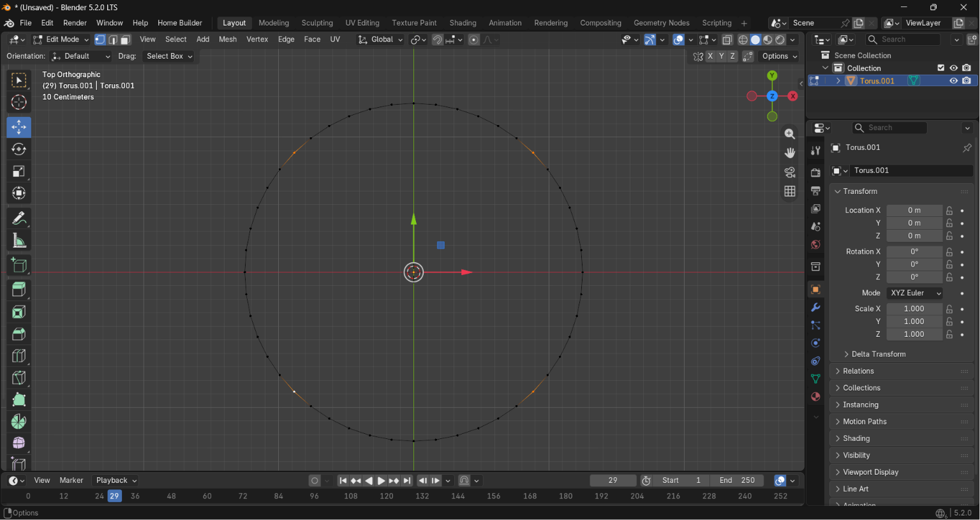Open the Material properties tab
This screenshot has height=520, width=980.
(x=815, y=397)
